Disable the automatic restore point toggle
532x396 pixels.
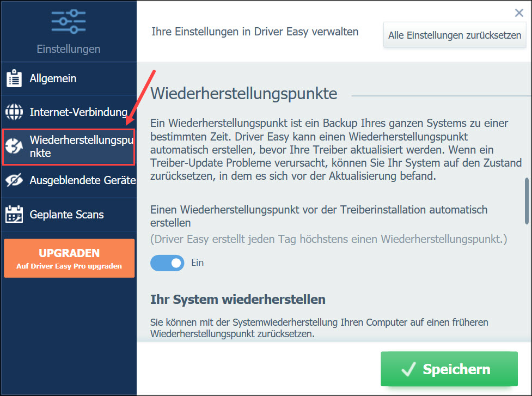(168, 263)
